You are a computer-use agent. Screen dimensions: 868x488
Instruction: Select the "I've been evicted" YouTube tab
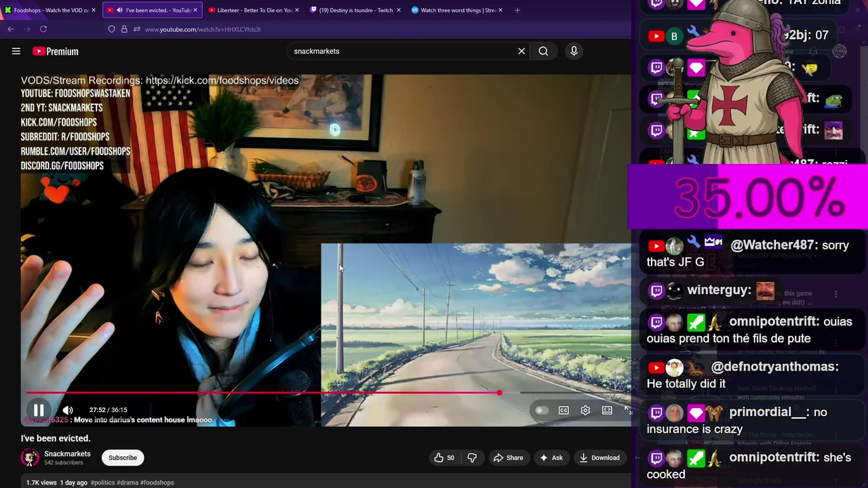coord(153,10)
